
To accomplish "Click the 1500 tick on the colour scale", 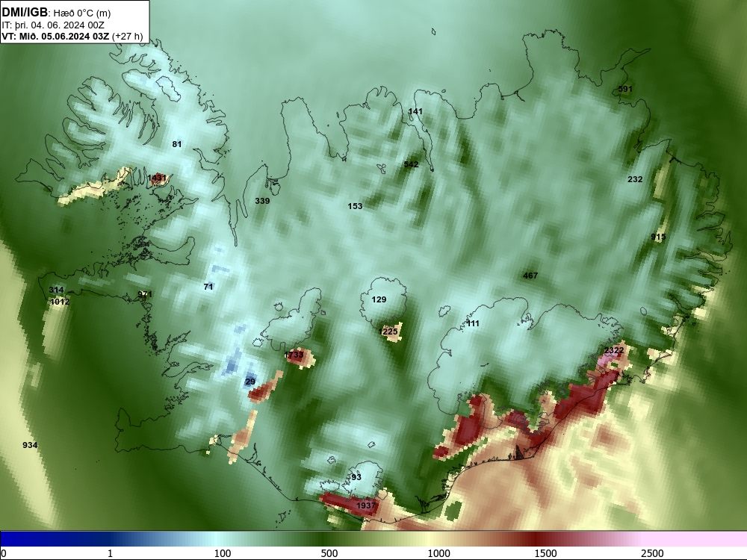I will coord(545,553).
